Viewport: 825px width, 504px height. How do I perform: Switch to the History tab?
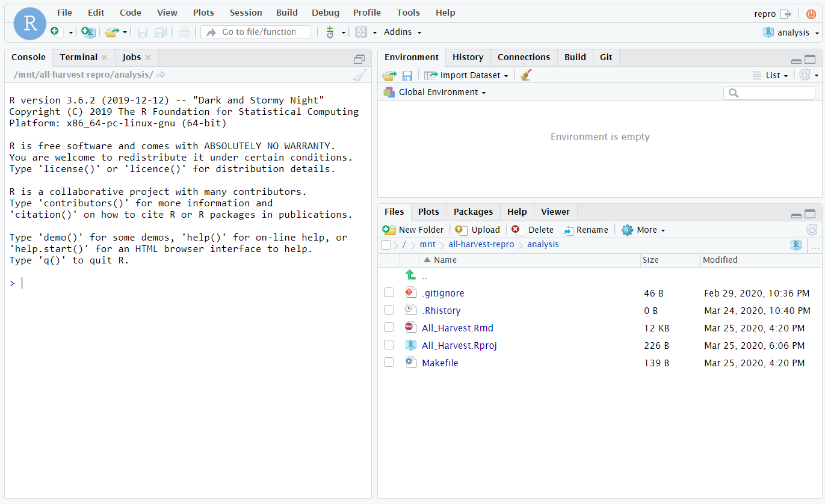click(x=468, y=57)
